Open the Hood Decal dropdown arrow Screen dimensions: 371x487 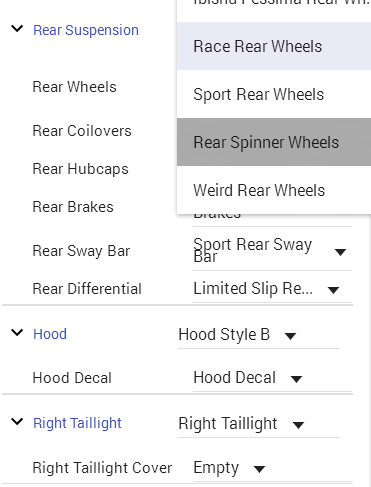click(x=296, y=379)
